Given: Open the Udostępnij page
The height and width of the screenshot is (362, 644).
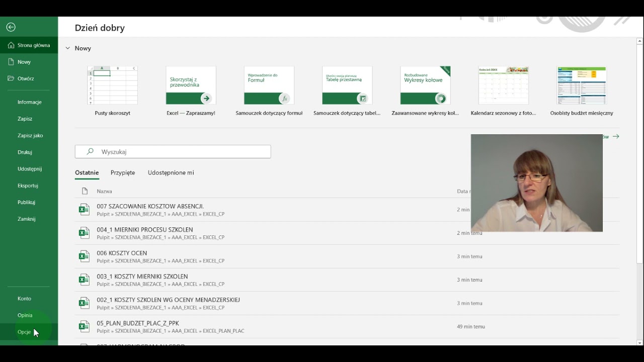Looking at the screenshot, I should (29, 169).
